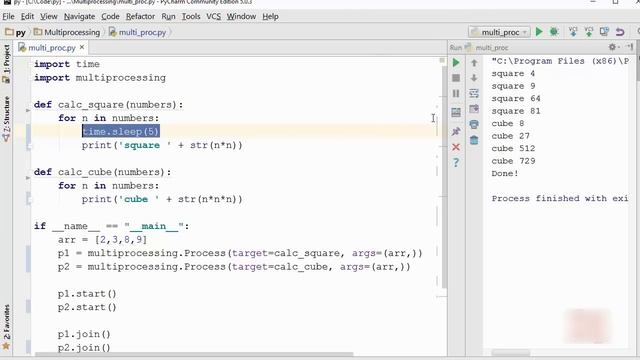This screenshot has height=360, width=640.
Task: Open the File menu
Action: click(x=8, y=16)
